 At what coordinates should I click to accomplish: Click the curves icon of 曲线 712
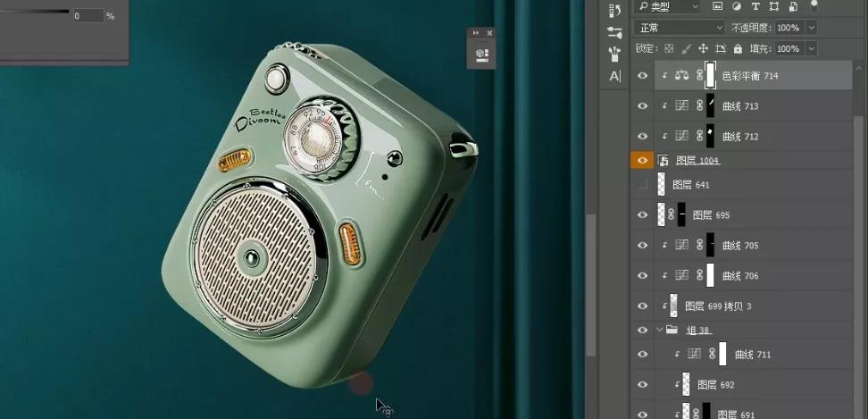tap(682, 136)
